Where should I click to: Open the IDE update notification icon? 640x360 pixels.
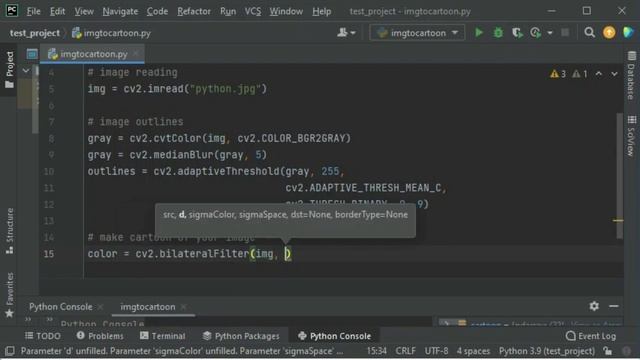pos(609,32)
